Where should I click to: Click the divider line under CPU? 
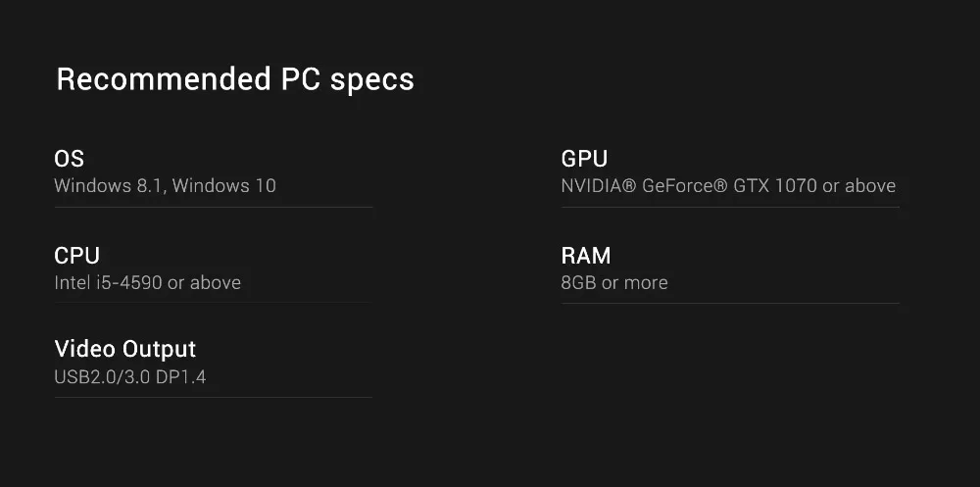click(213, 303)
